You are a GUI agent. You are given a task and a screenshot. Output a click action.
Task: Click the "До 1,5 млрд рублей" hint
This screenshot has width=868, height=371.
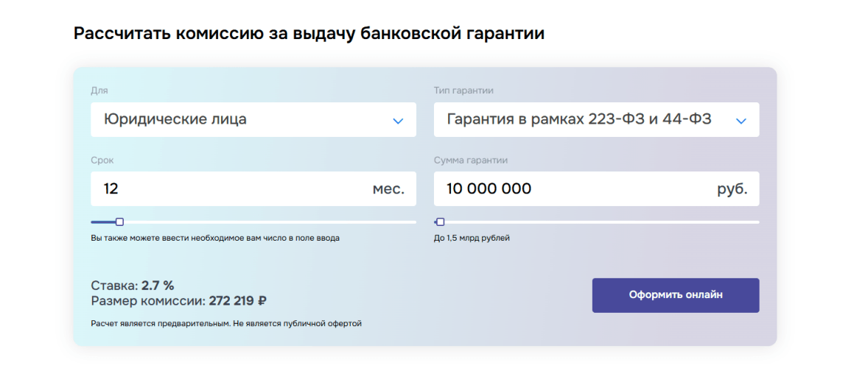pyautogui.click(x=472, y=238)
